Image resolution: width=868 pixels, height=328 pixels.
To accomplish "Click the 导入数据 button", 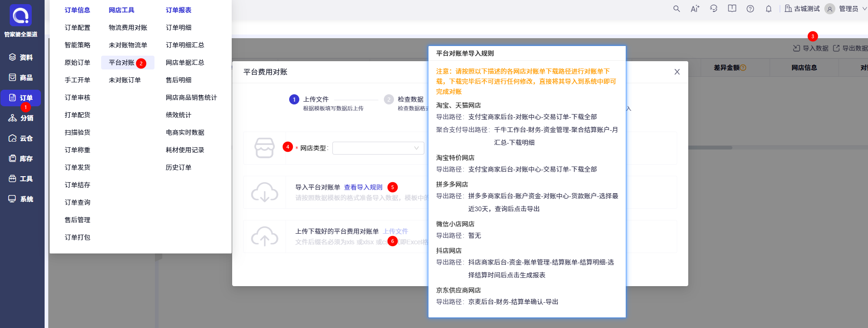I will click(811, 48).
